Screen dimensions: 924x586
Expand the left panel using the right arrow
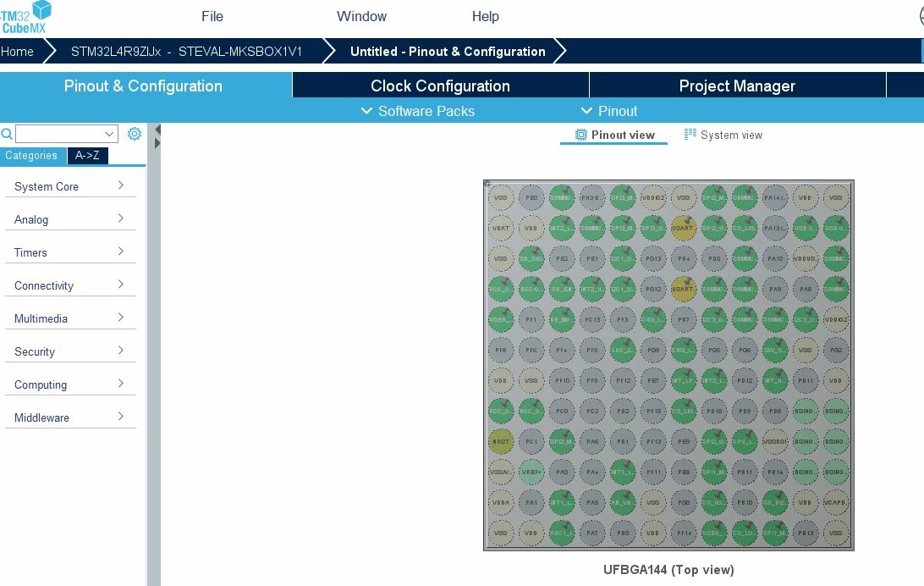click(x=157, y=143)
